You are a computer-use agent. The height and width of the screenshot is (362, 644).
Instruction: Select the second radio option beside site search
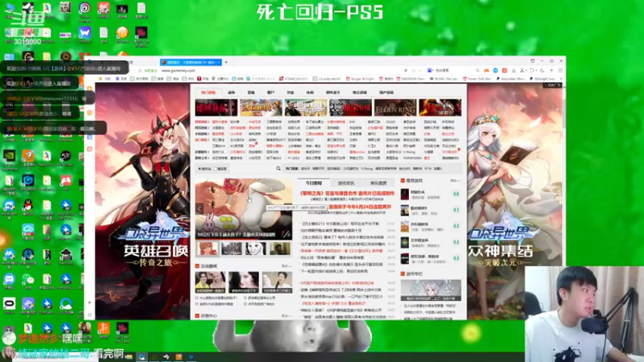click(215, 169)
